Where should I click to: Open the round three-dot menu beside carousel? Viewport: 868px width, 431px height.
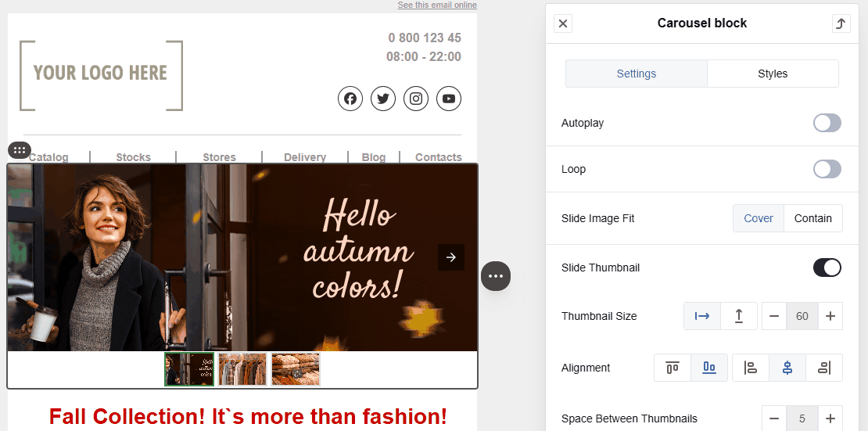496,276
